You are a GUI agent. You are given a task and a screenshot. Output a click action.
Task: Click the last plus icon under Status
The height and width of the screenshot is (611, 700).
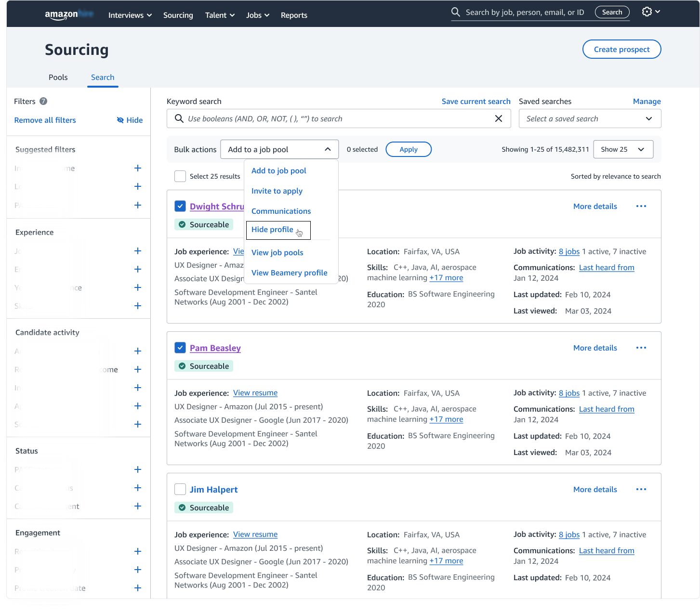[x=138, y=506]
